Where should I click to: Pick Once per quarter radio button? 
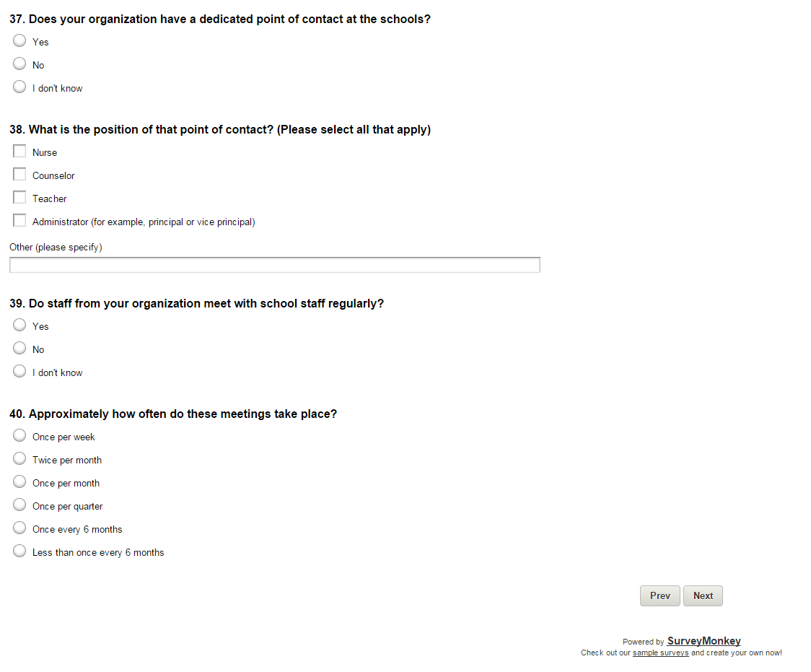point(19,505)
